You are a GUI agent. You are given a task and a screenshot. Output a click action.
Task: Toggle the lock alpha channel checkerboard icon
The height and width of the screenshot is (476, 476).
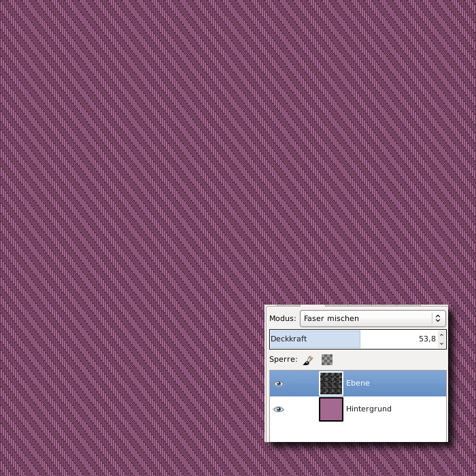point(327,359)
